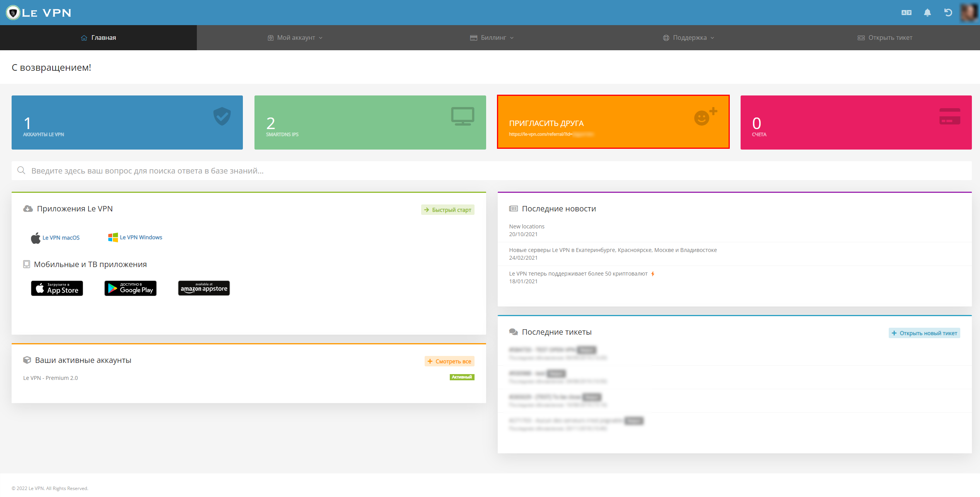Click the Активный status badge
Image resolution: width=980 pixels, height=497 pixels.
(x=462, y=377)
